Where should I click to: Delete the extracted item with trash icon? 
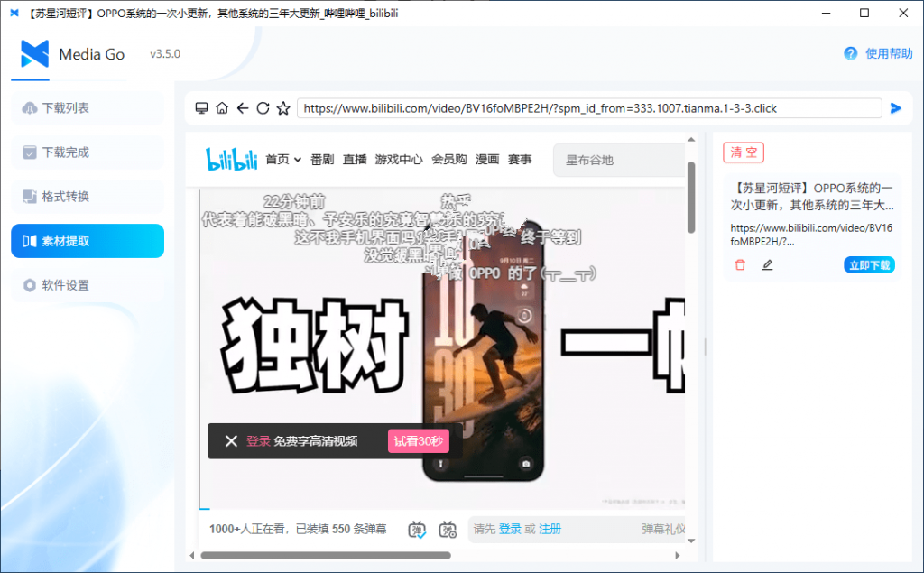click(x=740, y=264)
